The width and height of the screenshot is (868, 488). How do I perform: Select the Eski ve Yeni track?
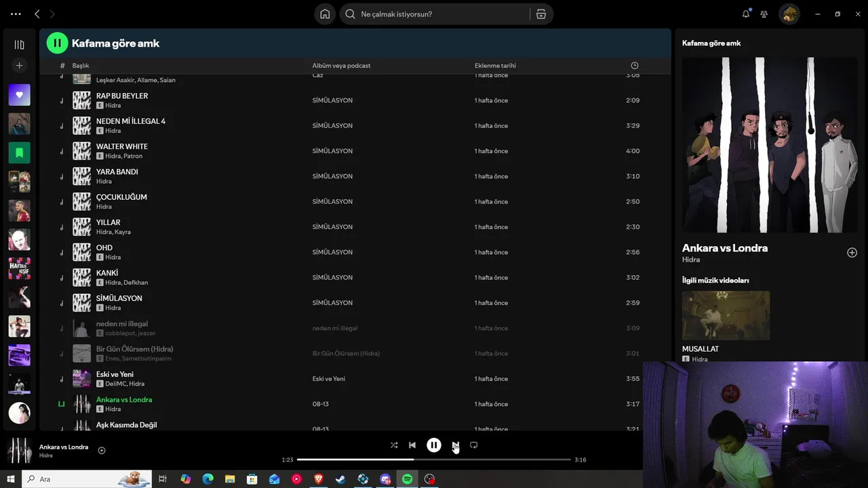coord(115,374)
